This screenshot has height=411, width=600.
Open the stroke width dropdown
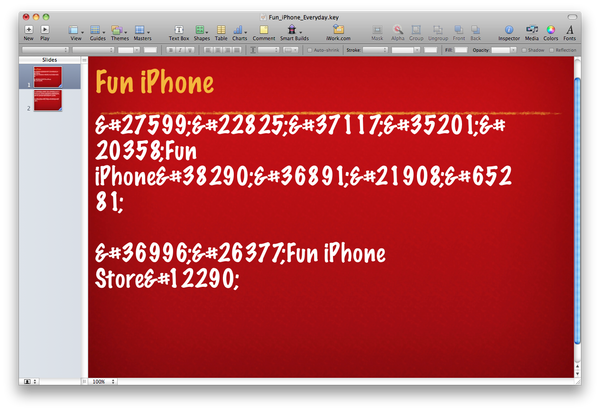[406, 50]
